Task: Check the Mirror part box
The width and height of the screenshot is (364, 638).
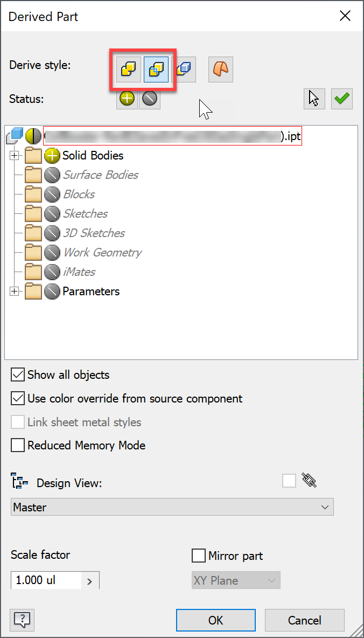Action: [x=199, y=556]
